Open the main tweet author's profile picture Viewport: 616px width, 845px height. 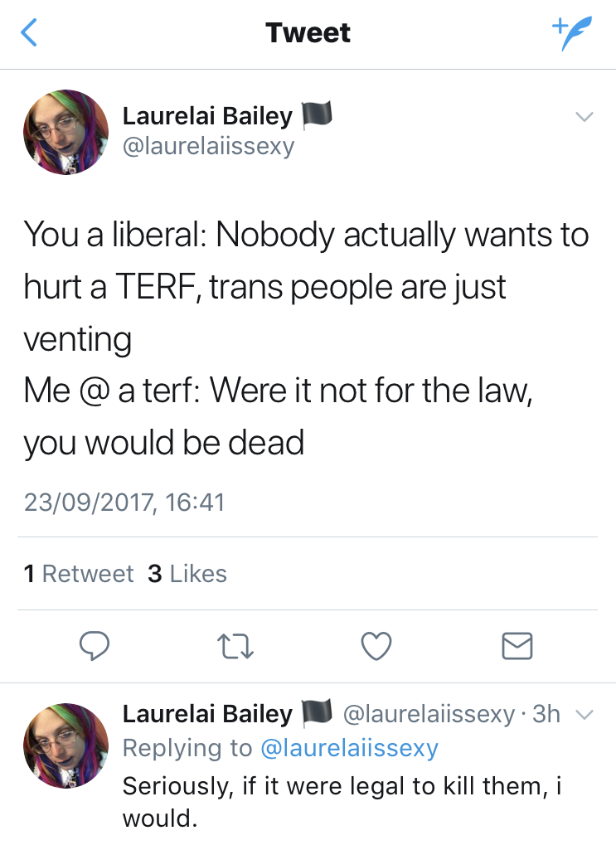pos(67,133)
